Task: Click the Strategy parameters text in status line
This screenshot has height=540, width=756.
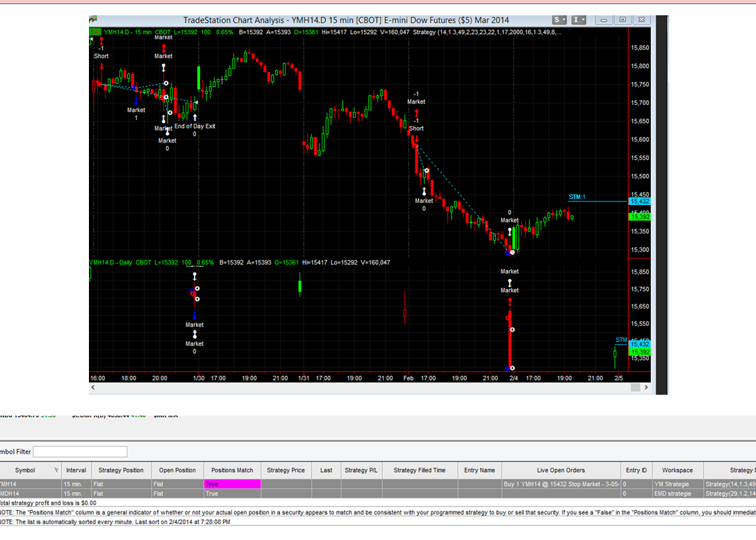Action: [x=487, y=32]
